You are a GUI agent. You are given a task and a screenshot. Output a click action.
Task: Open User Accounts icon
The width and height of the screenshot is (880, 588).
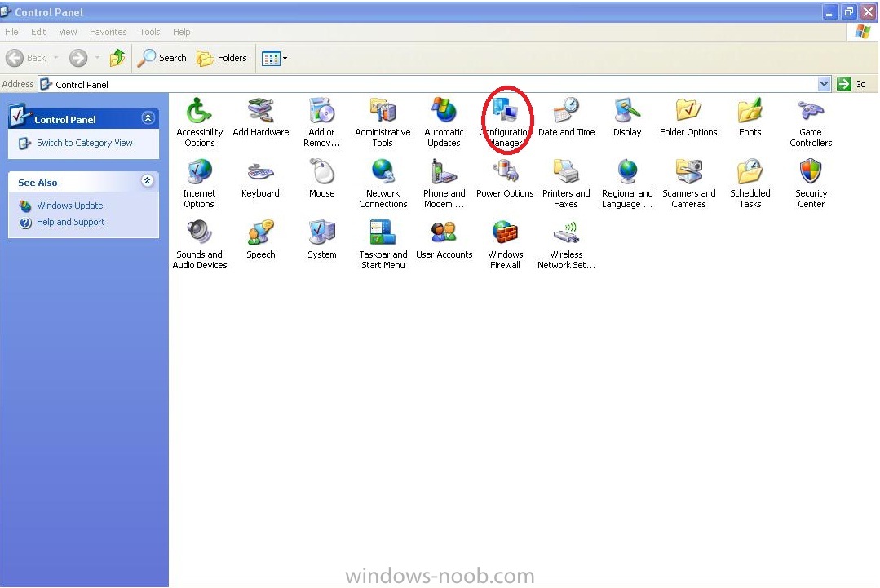[x=444, y=239]
